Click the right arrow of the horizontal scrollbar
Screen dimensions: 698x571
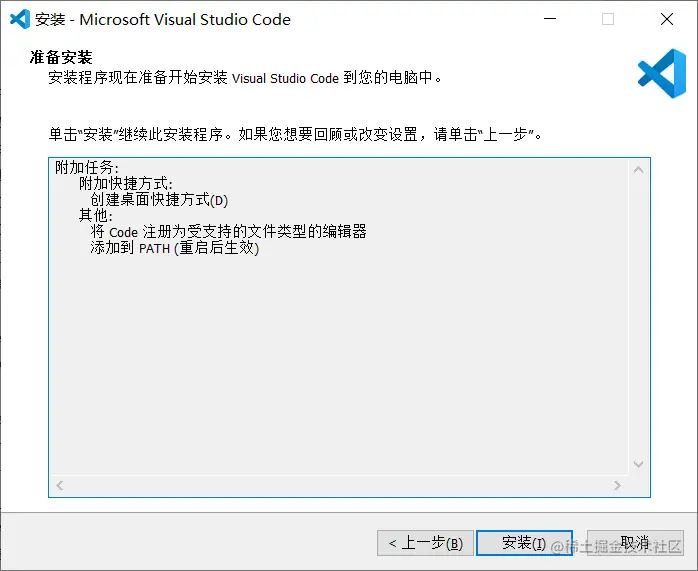tap(617, 485)
